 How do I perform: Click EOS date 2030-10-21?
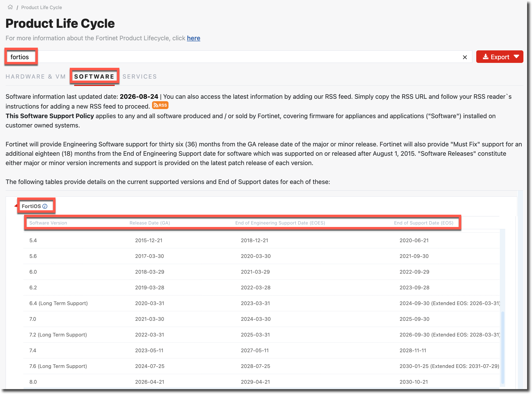coord(414,382)
